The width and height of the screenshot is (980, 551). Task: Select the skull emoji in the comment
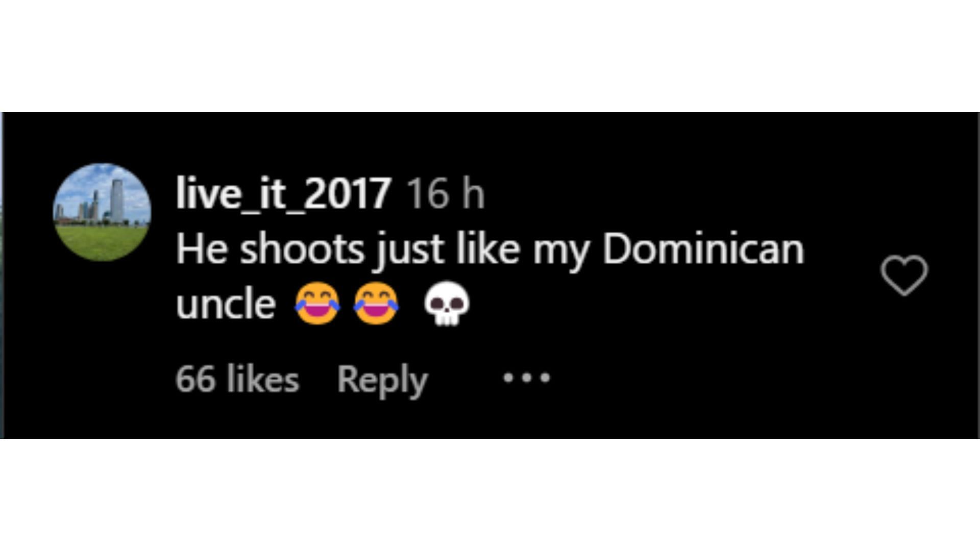(447, 303)
